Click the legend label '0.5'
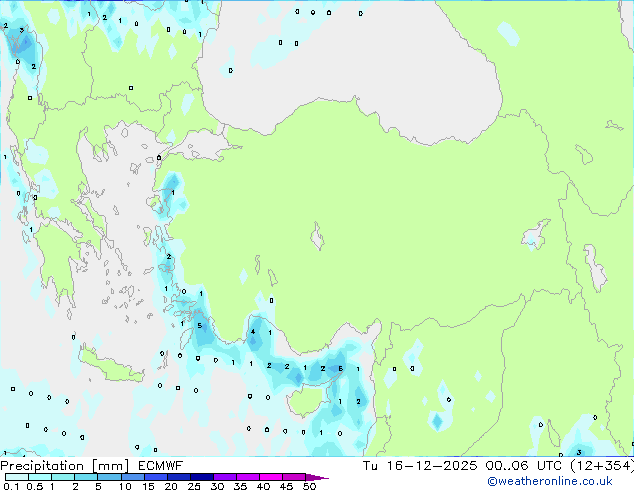This screenshot has height=490, width=634. tap(34, 486)
